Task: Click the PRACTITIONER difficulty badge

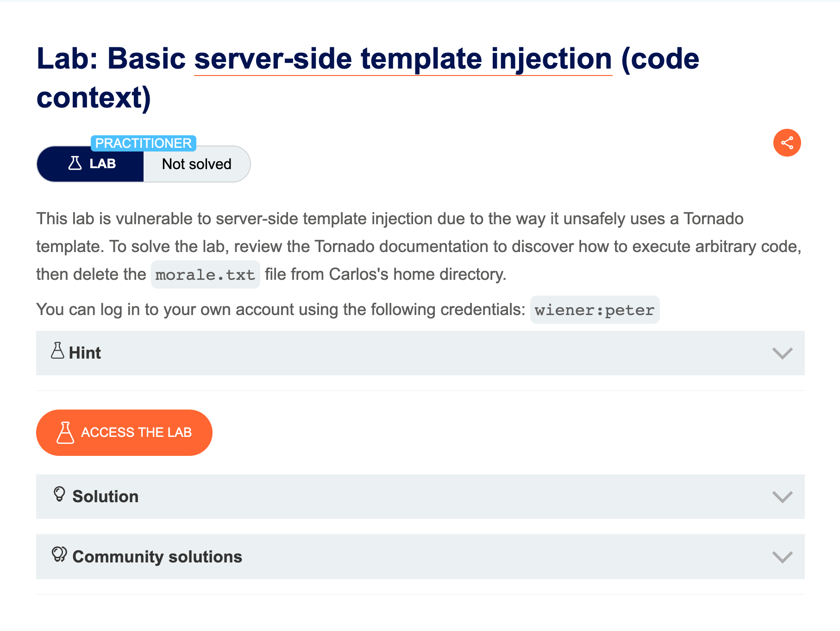Action: tap(144, 143)
